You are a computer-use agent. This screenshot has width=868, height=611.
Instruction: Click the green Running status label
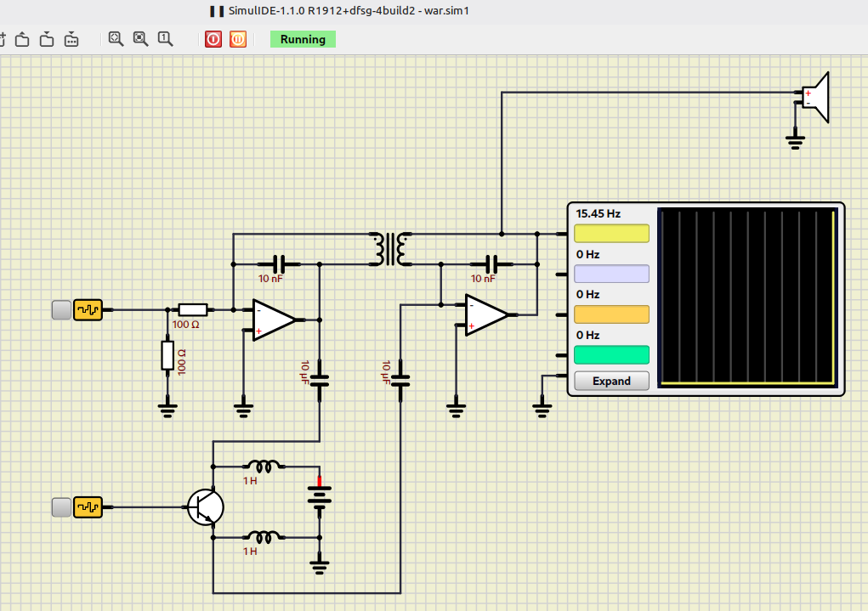(x=303, y=39)
